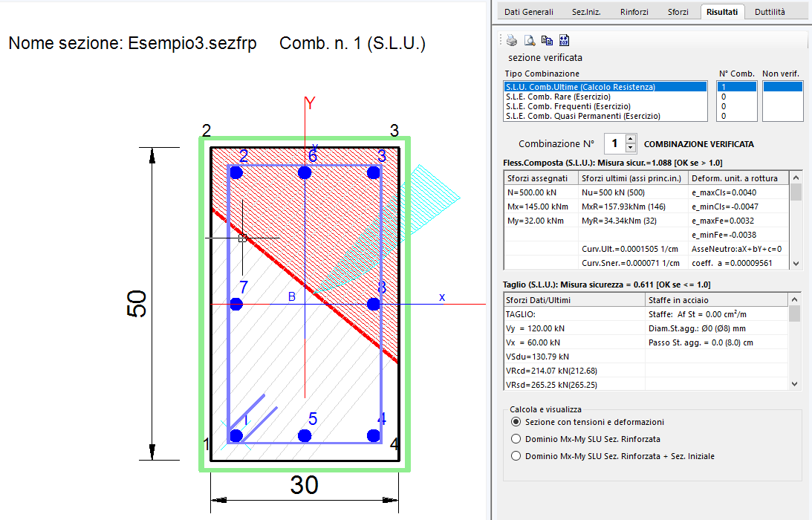Select S.L.E. Comb. Frequenti (Esercizio) row
812x520 pixels.
point(605,107)
